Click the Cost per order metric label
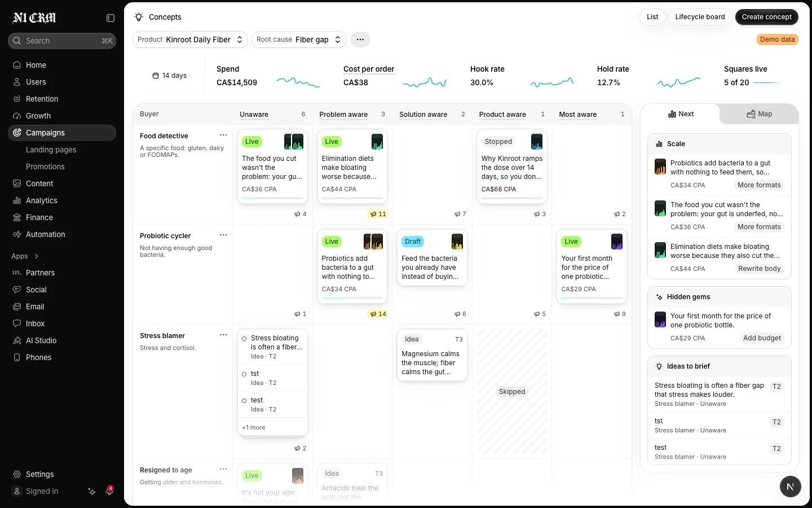 pos(369,69)
